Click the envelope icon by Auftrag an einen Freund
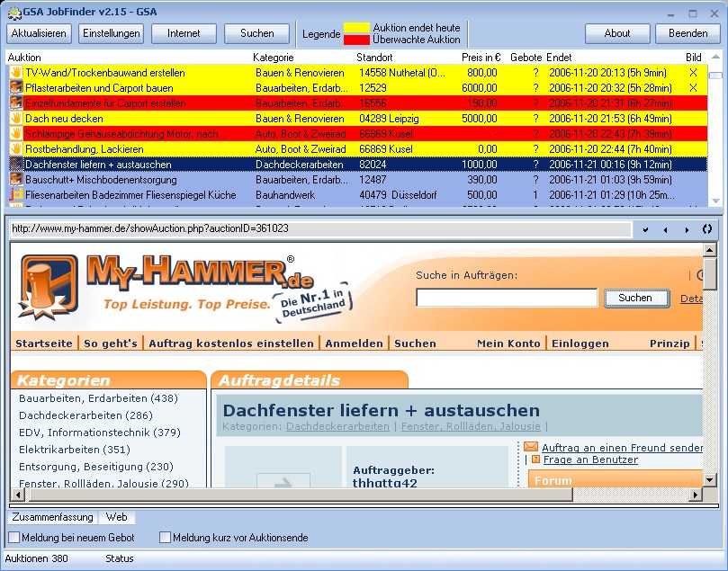The image size is (728, 571). pyautogui.click(x=531, y=447)
